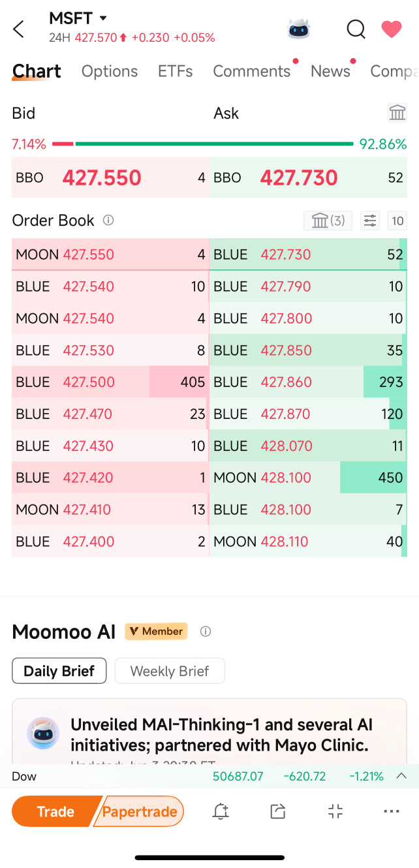Screen dimensions: 419x868
Task: Set a price alert bell icon
Action: point(221,811)
